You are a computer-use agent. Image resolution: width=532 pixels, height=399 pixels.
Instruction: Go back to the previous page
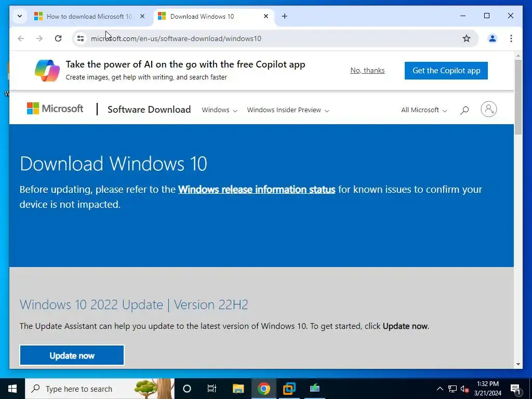pos(21,38)
